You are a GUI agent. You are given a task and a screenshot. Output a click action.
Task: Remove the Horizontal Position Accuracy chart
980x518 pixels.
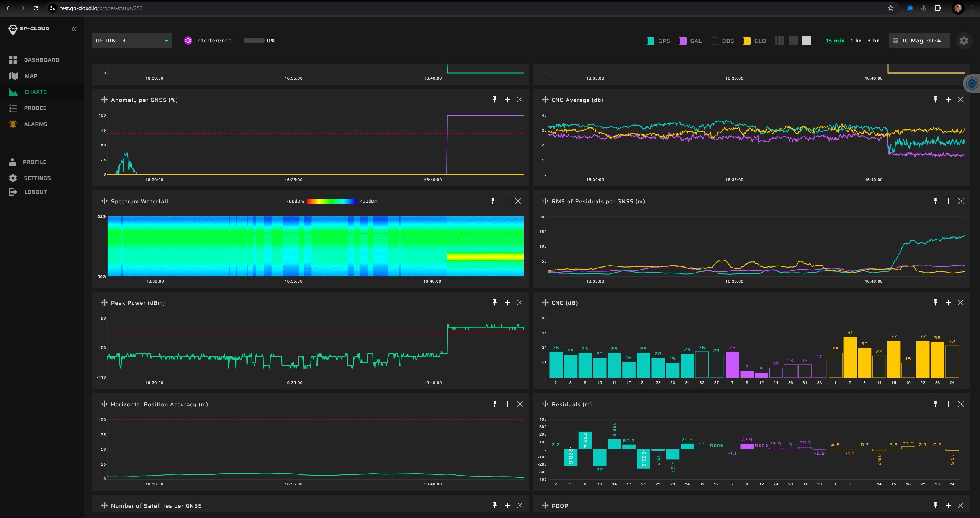(x=520, y=404)
